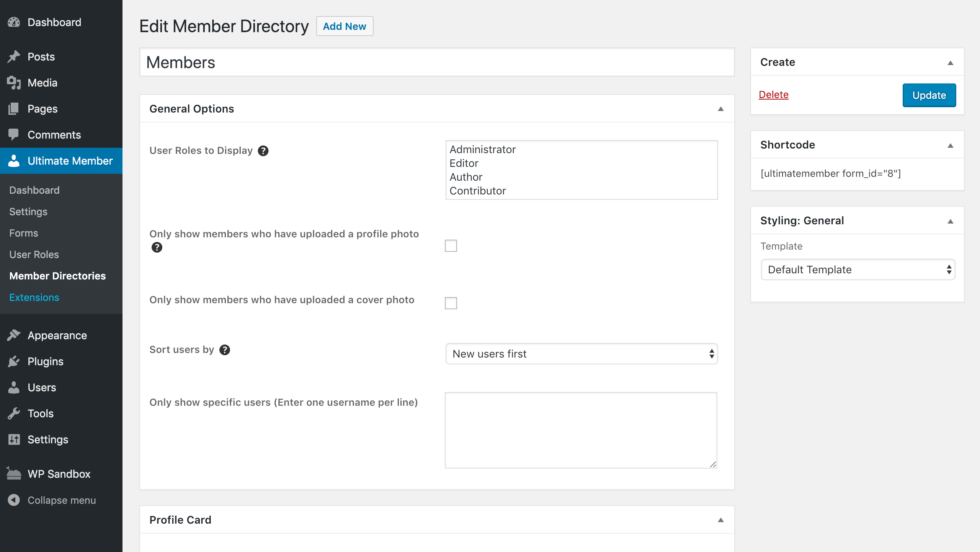980x552 pixels.
Task: Open help tooltip for User Roles to Display
Action: (263, 151)
